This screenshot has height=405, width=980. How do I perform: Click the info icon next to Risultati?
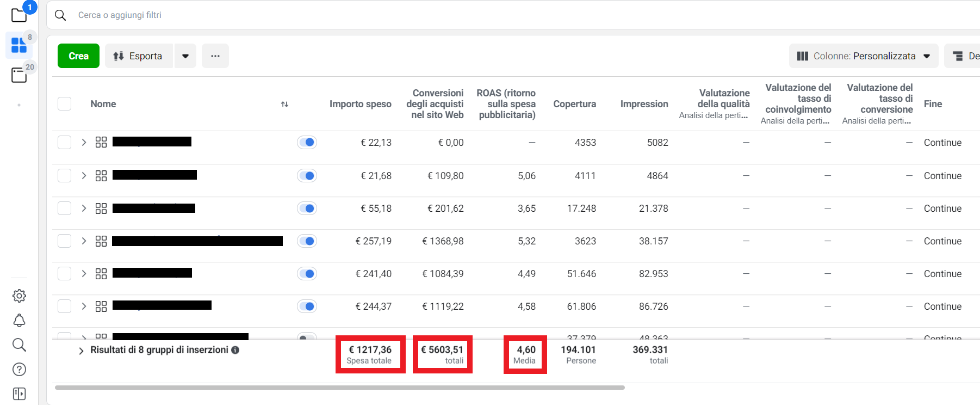[x=235, y=350]
